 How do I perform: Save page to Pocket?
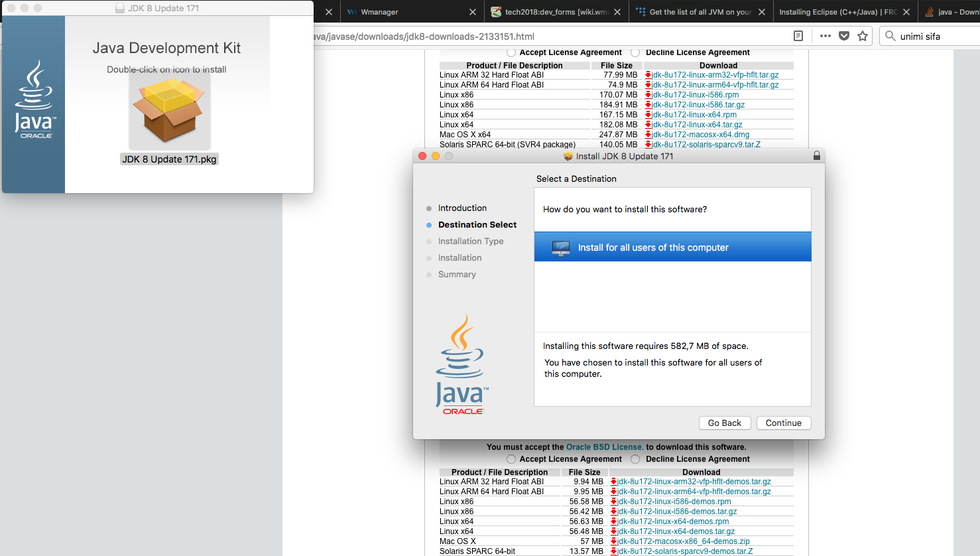(x=844, y=36)
